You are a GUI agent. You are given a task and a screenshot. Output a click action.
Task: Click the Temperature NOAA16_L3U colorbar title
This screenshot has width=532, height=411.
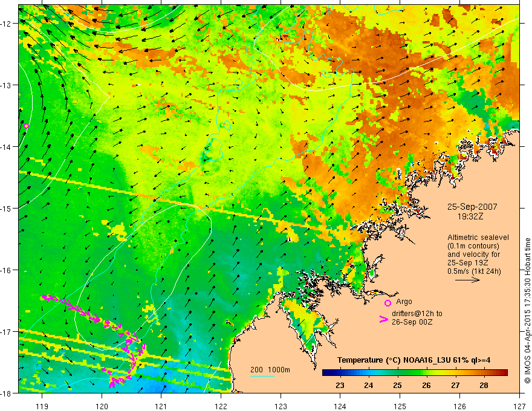coord(414,360)
